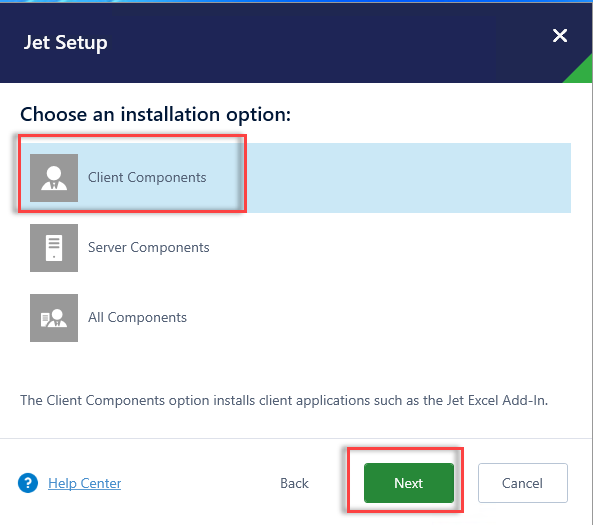Click the dark blue header bar background
Image resolution: width=593 pixels, height=525 pixels.
pyautogui.click(x=303, y=42)
